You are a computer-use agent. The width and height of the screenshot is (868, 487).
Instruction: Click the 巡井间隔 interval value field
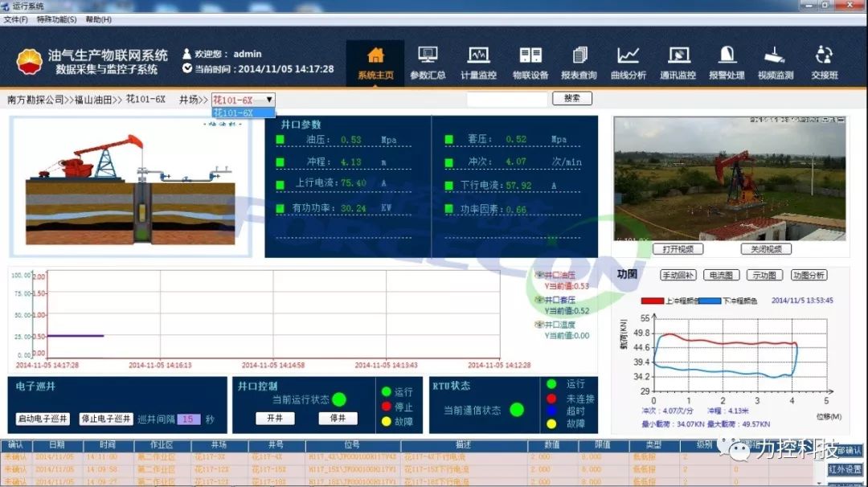(189, 419)
